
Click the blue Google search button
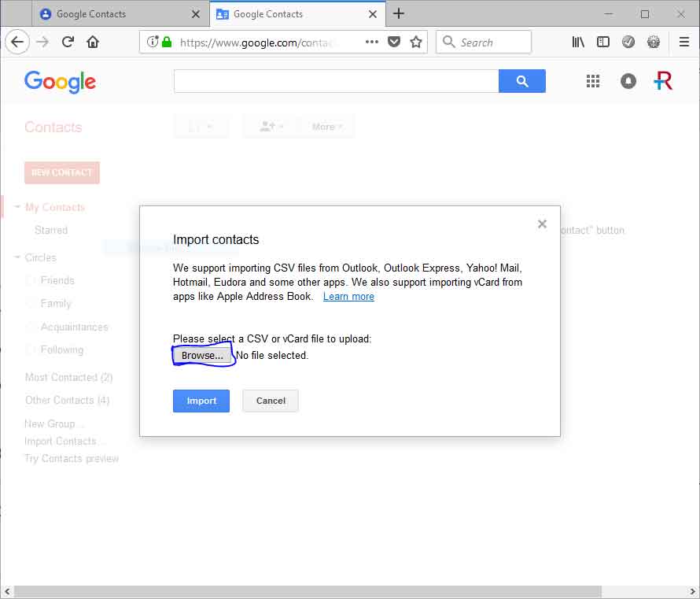(x=522, y=81)
